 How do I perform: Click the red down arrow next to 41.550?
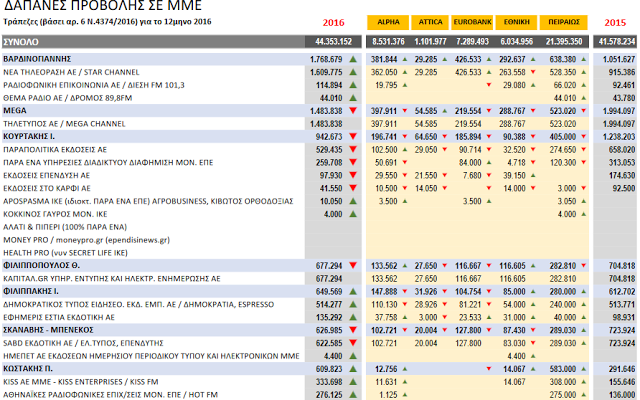coord(353,188)
